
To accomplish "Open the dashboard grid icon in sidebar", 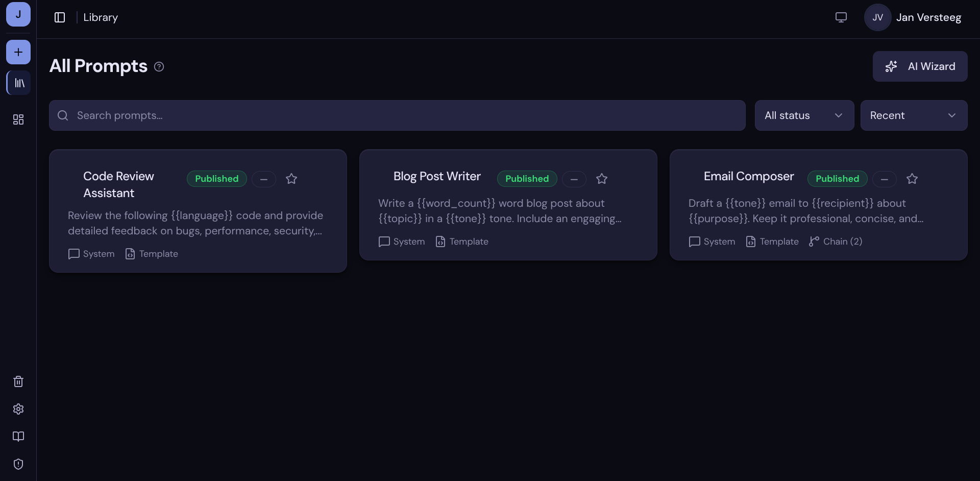I will pos(18,119).
